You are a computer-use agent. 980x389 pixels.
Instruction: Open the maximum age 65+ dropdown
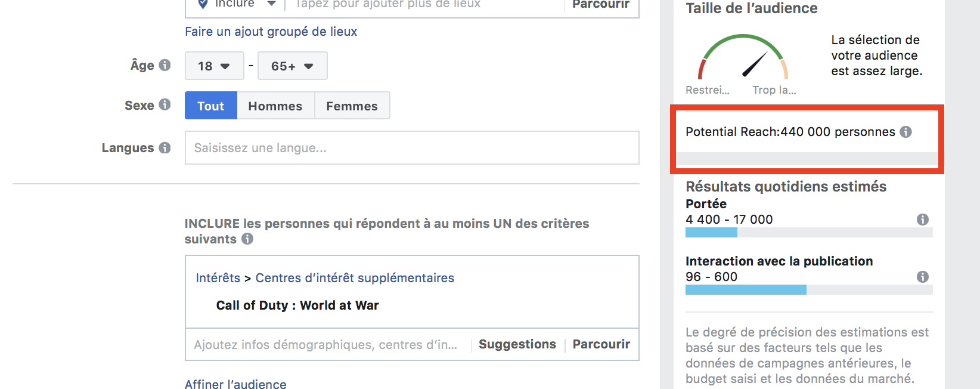pos(292,66)
